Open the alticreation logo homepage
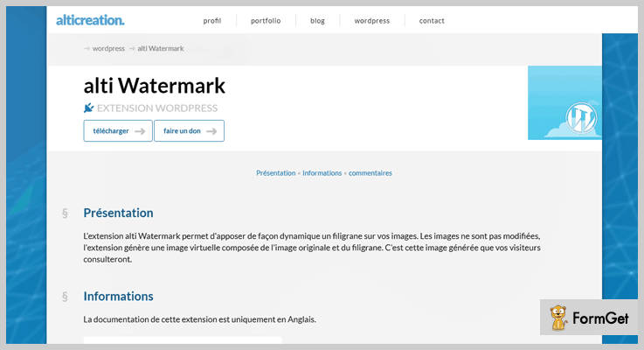 (90, 20)
